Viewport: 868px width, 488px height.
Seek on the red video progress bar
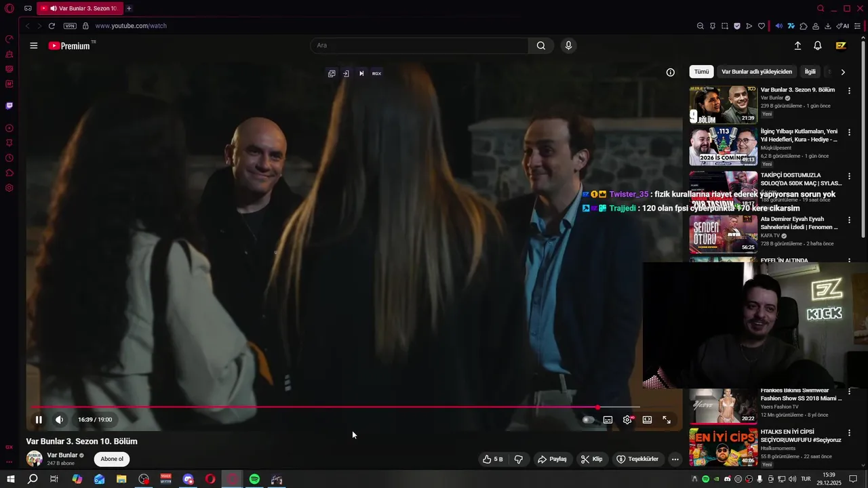click(336, 407)
